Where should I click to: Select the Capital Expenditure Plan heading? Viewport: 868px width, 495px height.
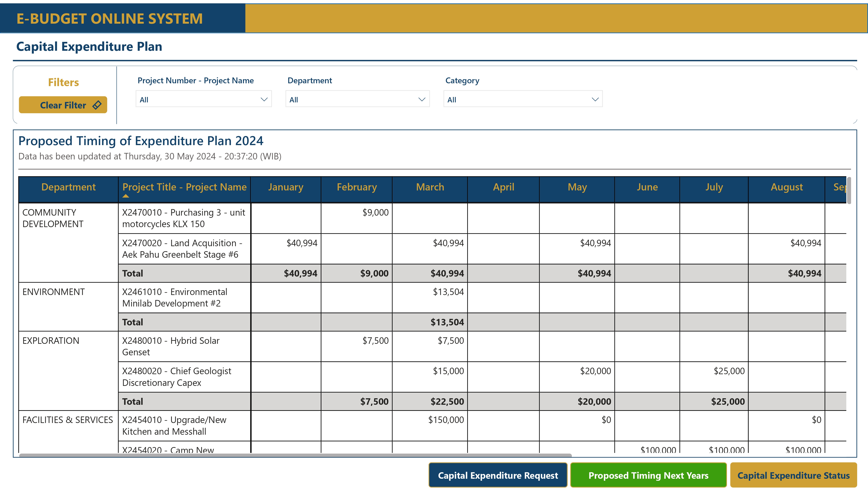click(89, 47)
